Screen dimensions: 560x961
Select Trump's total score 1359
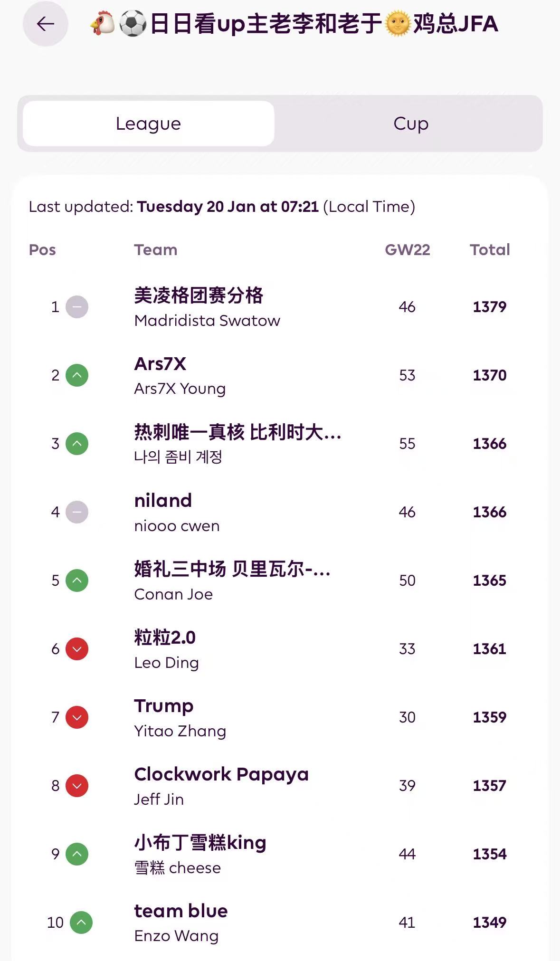[x=490, y=717]
